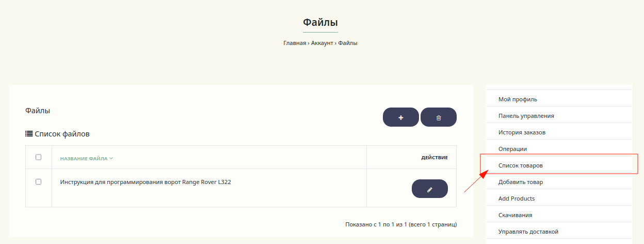Open Управлять доставкой menu item
The image size is (644, 244).
coord(528,232)
